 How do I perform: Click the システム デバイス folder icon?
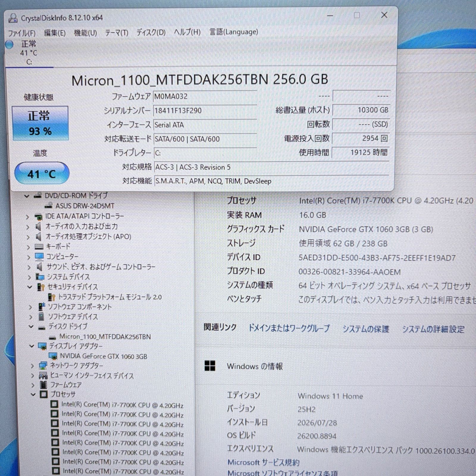click(40, 277)
